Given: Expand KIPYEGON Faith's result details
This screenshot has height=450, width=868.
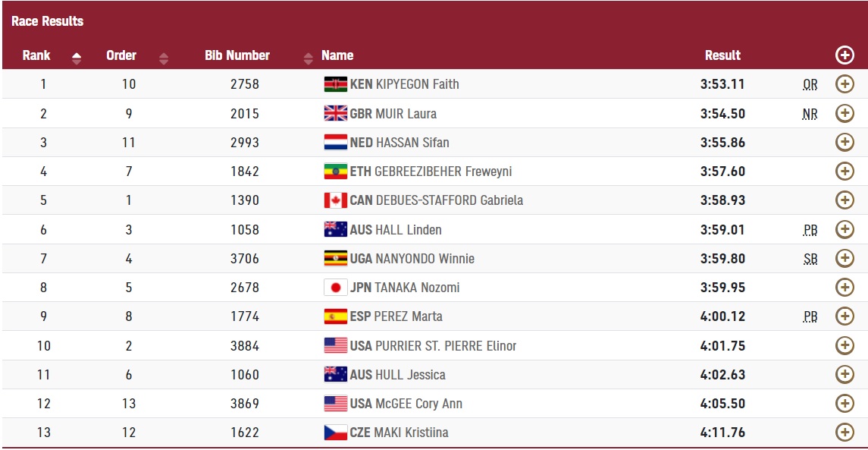Looking at the screenshot, I should pos(844,84).
